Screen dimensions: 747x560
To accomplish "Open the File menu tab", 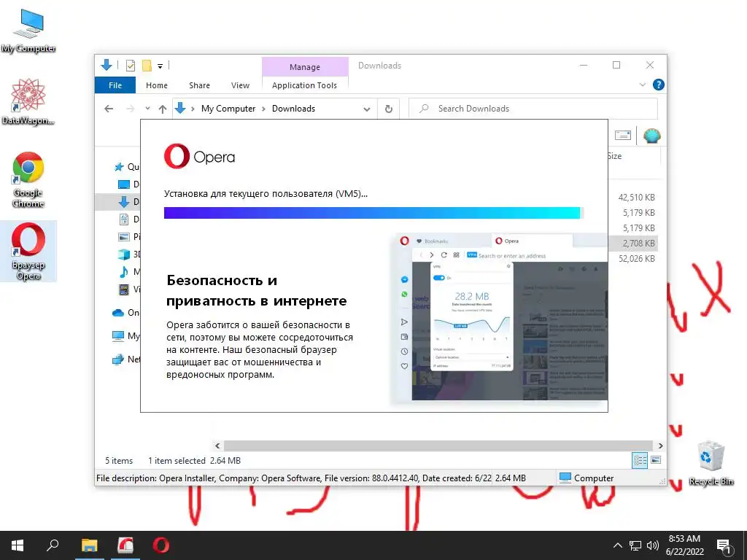I will [115, 85].
